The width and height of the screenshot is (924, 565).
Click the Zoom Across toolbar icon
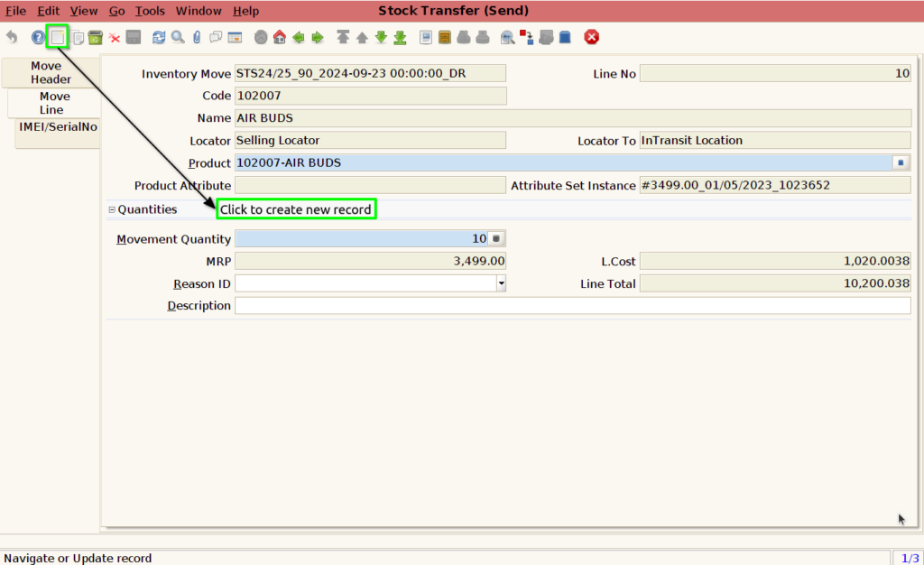point(507,37)
